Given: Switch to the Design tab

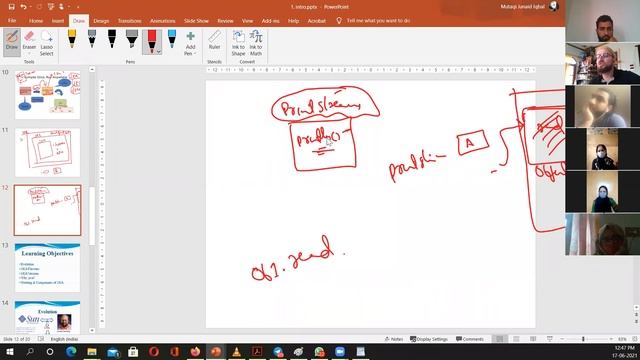Looking at the screenshot, I should click(101, 20).
